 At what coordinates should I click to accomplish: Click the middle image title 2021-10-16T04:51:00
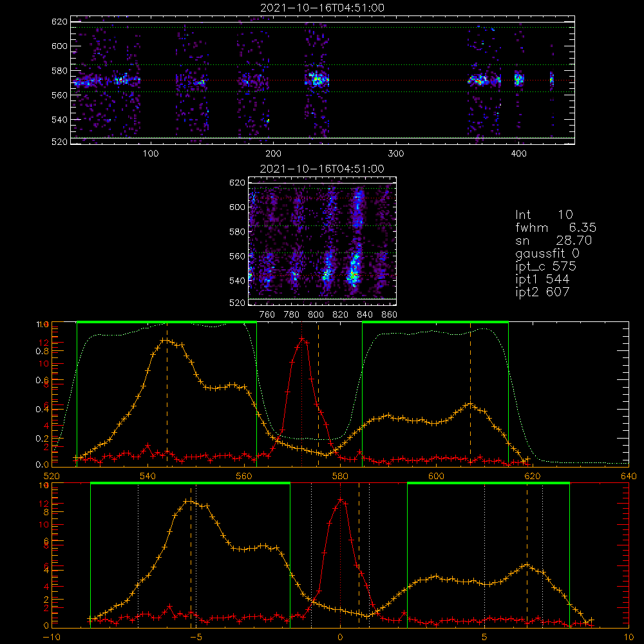[x=322, y=169]
